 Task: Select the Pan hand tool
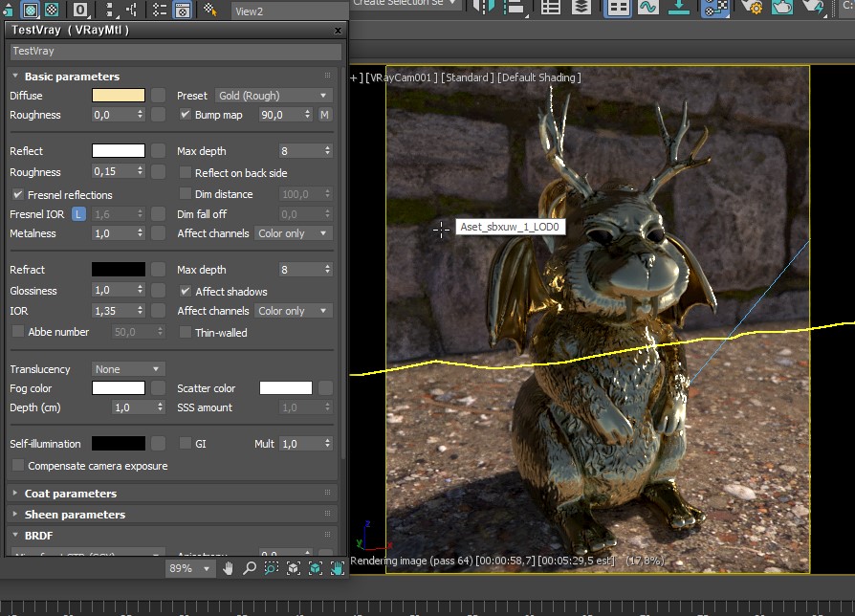[x=228, y=568]
